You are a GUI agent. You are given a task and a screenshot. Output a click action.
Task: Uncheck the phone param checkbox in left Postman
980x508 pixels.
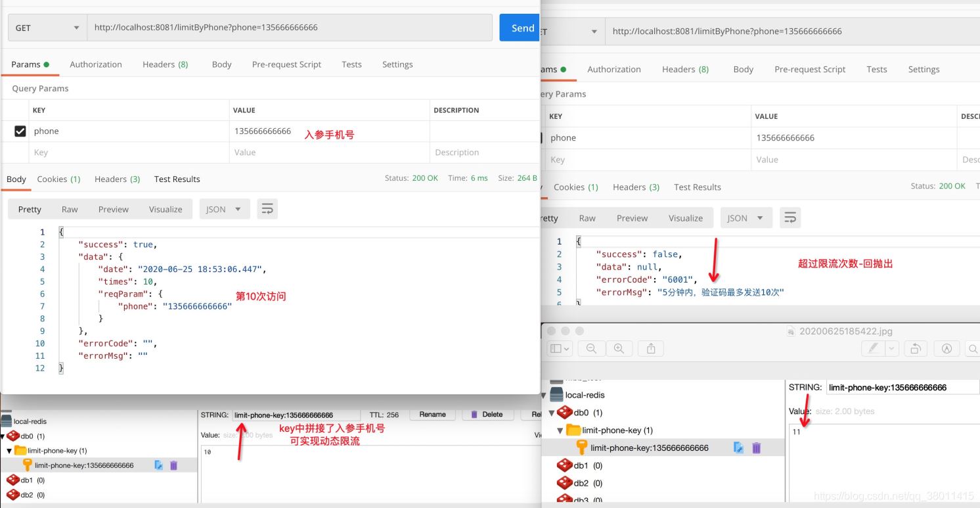[x=20, y=131]
